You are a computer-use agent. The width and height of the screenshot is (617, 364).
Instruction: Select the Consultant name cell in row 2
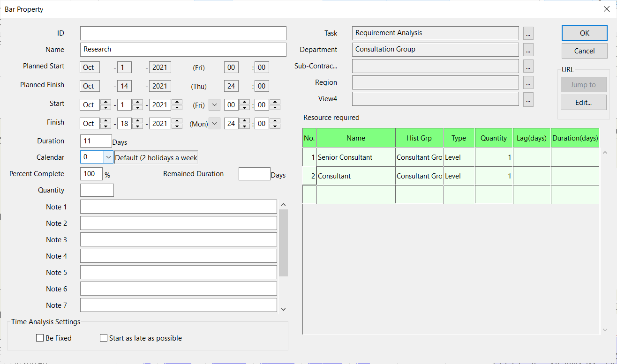pos(356,176)
